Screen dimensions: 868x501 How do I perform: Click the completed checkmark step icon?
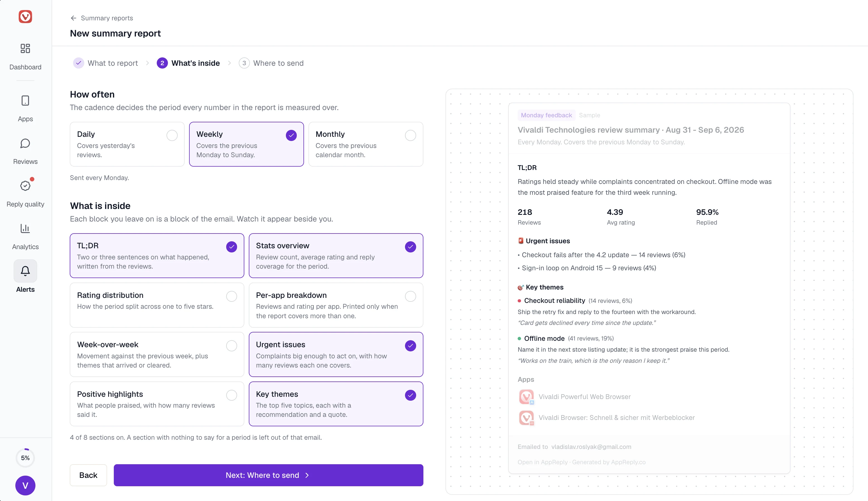79,63
